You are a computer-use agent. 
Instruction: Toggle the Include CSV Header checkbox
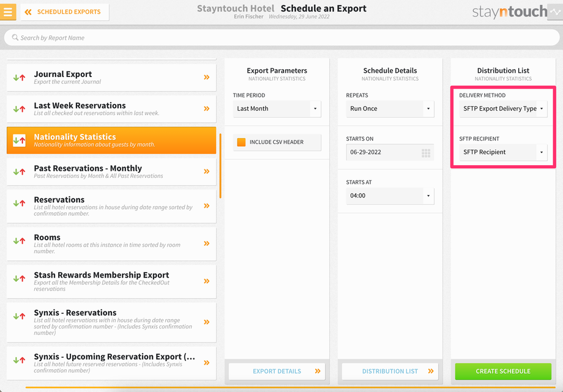pos(241,142)
